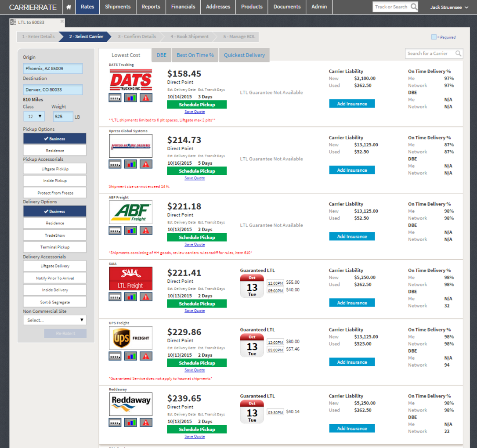Viewport: 477px width, 448px height.
Task: Open Jack Struensee user menu
Action: click(x=449, y=7)
